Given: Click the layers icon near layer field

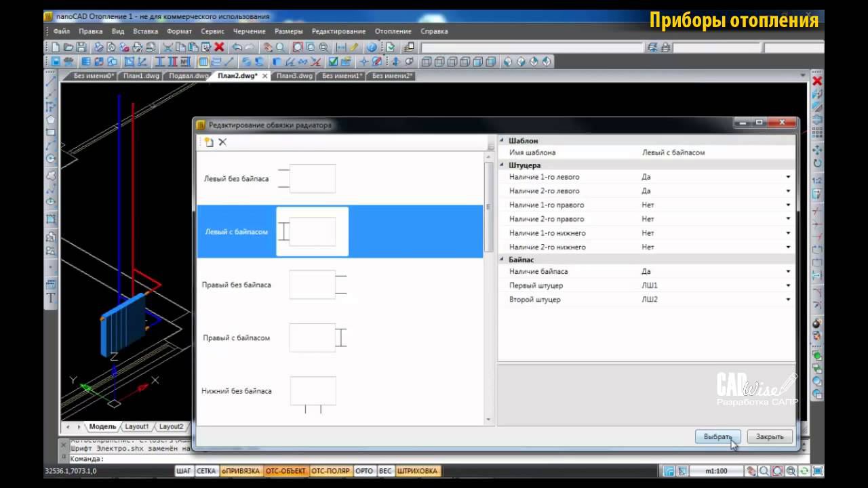Looking at the screenshot, I should click(409, 47).
